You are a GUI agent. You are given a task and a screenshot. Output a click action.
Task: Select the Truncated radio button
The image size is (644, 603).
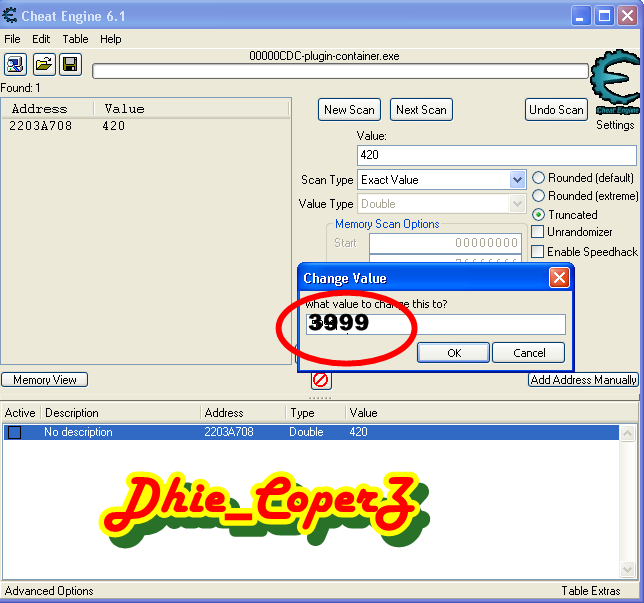click(538, 215)
